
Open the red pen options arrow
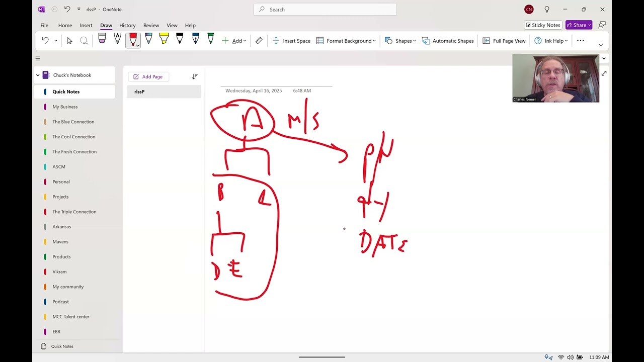137,45
